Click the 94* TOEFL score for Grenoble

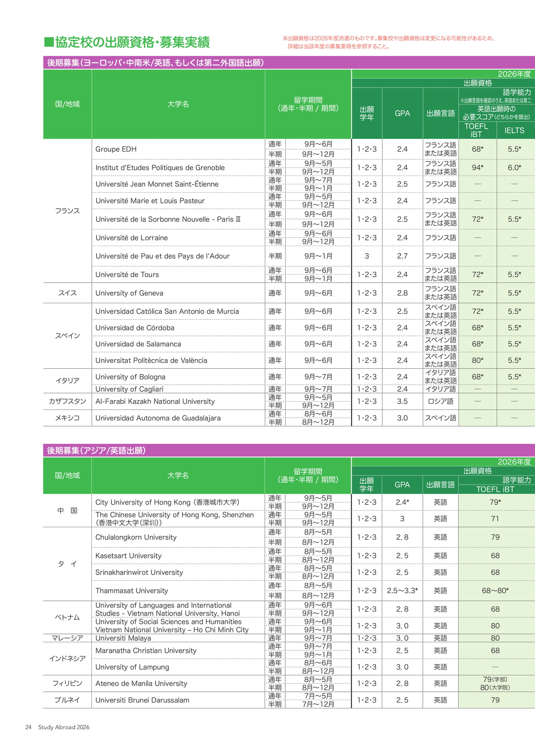(477, 168)
